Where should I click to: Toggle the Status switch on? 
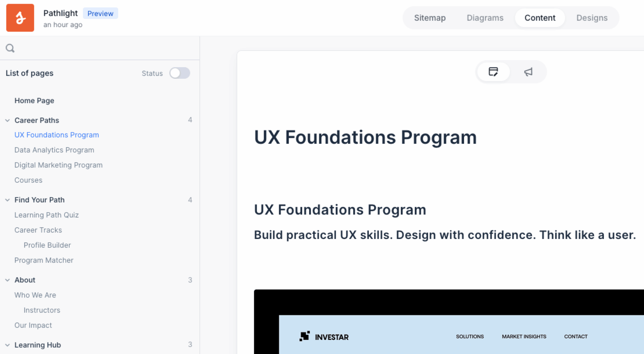point(180,73)
